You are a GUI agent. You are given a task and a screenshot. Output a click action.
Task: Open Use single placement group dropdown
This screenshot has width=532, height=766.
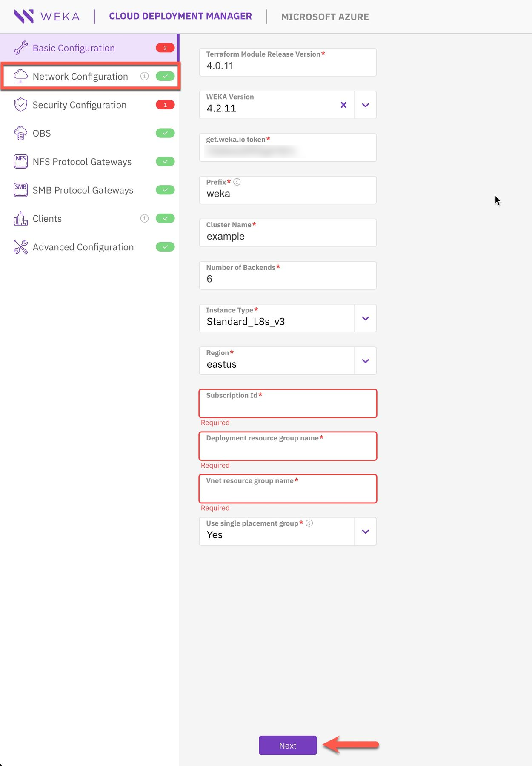[365, 532]
